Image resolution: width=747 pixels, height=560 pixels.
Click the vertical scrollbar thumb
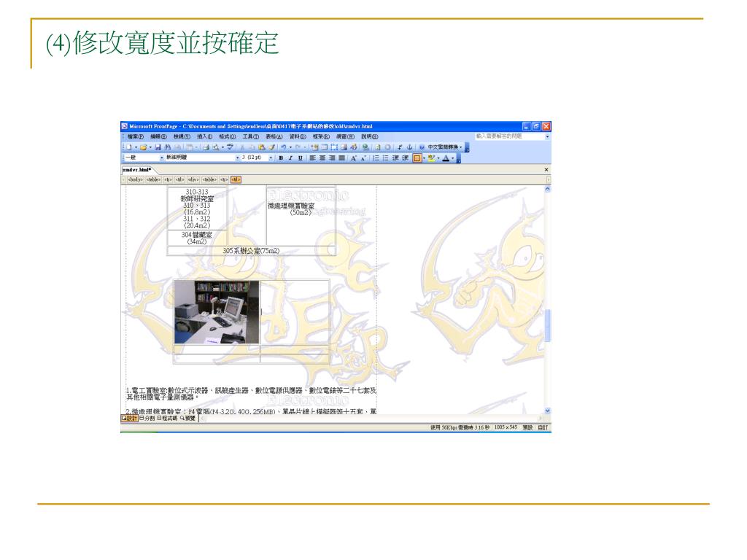(x=548, y=325)
